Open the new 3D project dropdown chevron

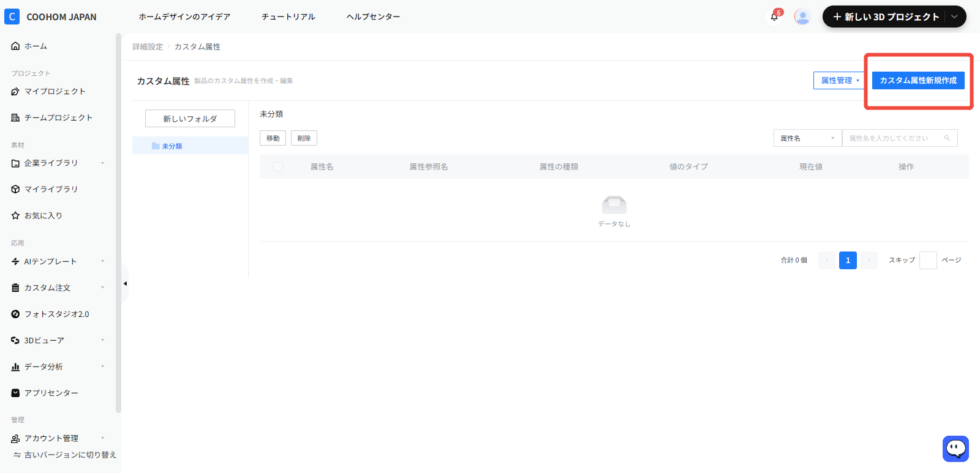tap(954, 17)
